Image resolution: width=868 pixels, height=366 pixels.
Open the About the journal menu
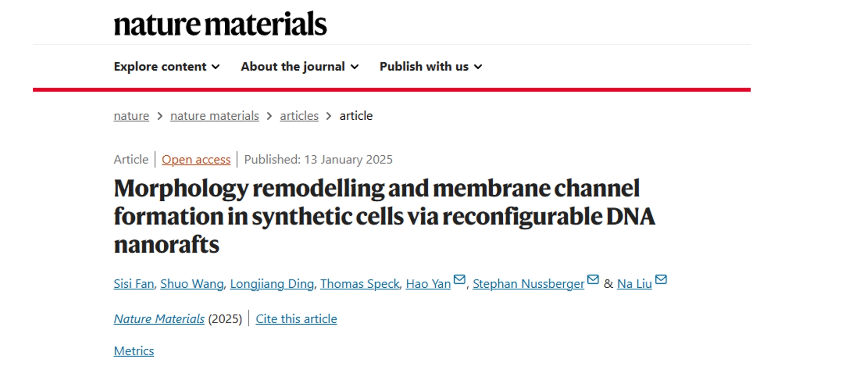(x=300, y=66)
